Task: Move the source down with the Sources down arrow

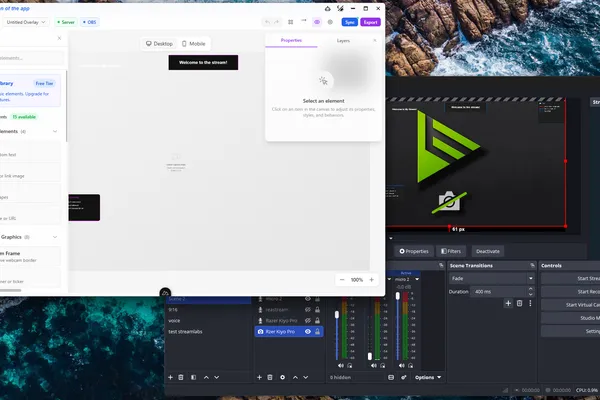Action: (306, 377)
